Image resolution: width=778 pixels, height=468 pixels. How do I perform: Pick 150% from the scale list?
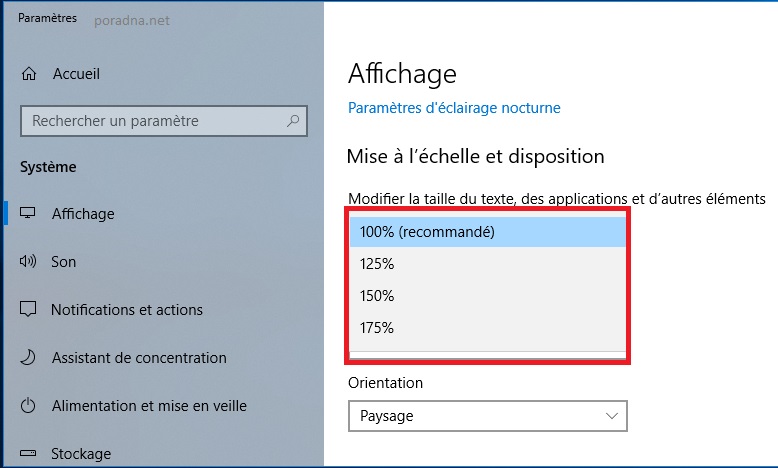point(487,296)
